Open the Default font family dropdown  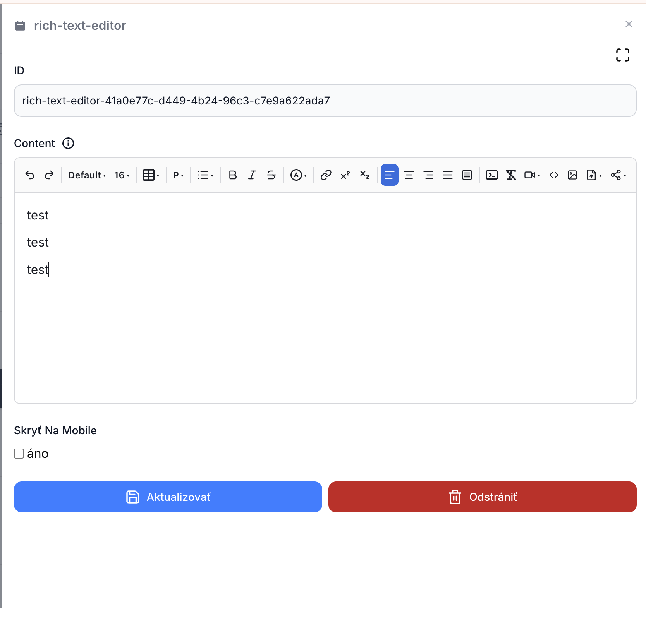[x=87, y=175]
